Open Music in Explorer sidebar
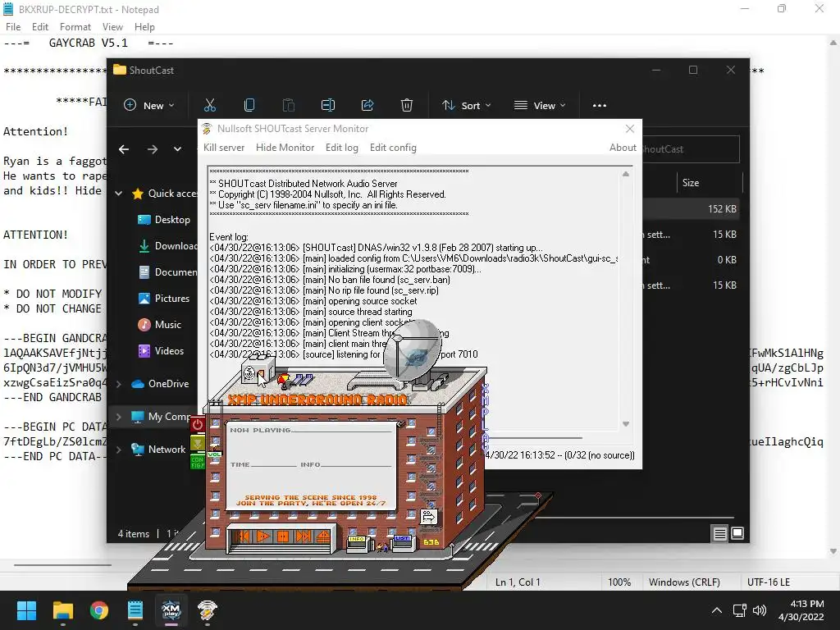The width and height of the screenshot is (840, 630). click(x=160, y=325)
